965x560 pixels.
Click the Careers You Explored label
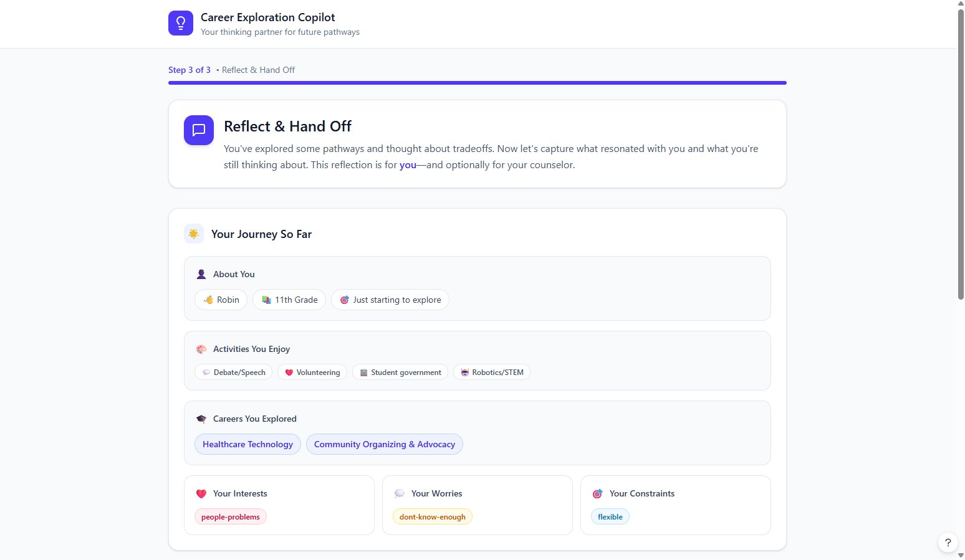(x=255, y=419)
